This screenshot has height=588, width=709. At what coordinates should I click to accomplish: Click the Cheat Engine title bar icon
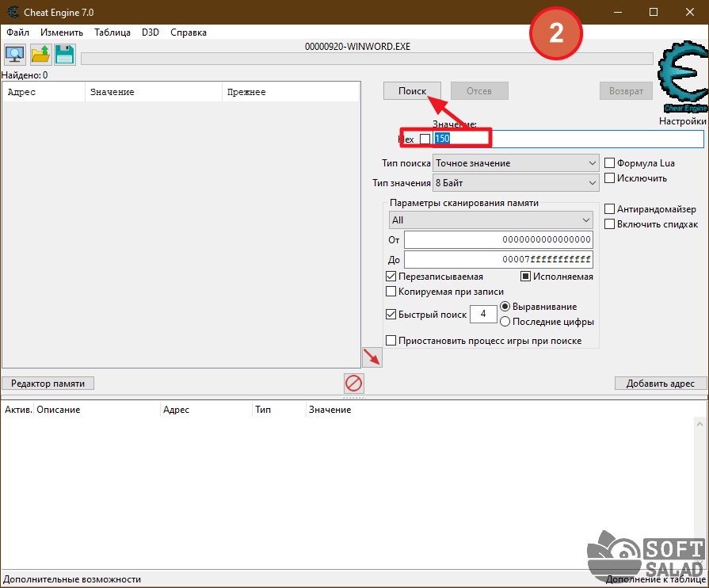click(13, 12)
